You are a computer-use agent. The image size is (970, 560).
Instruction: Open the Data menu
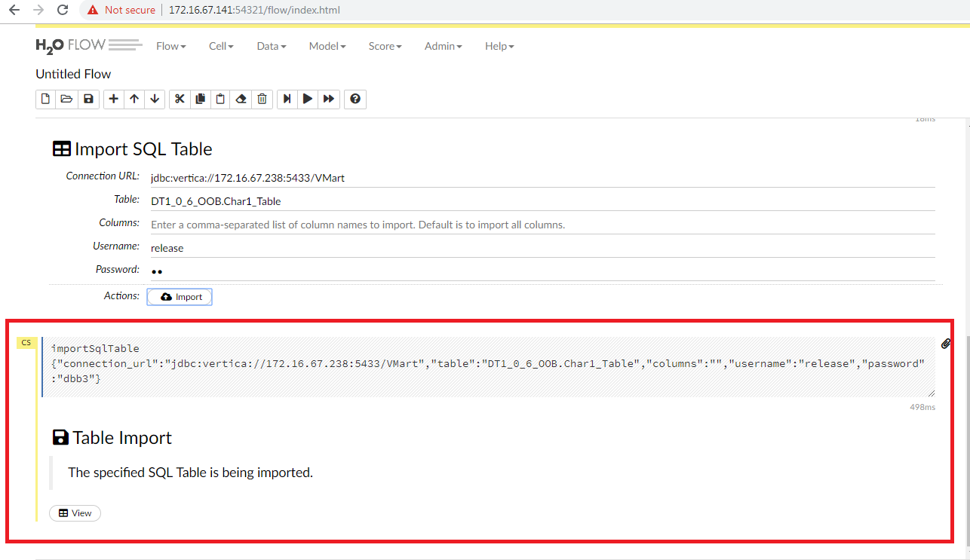tap(272, 46)
